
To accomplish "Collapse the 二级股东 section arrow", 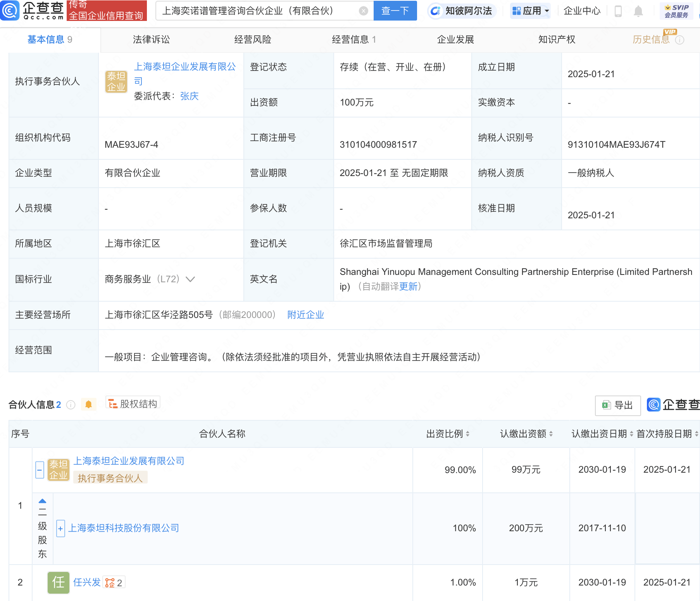I will click(43, 501).
